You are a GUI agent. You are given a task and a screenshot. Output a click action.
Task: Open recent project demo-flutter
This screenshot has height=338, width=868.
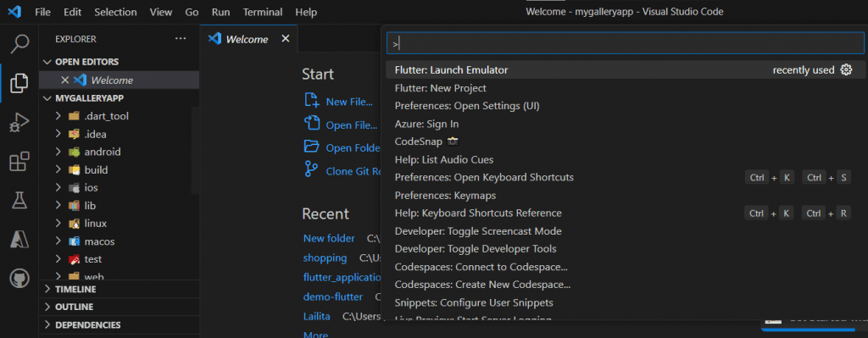coord(332,297)
